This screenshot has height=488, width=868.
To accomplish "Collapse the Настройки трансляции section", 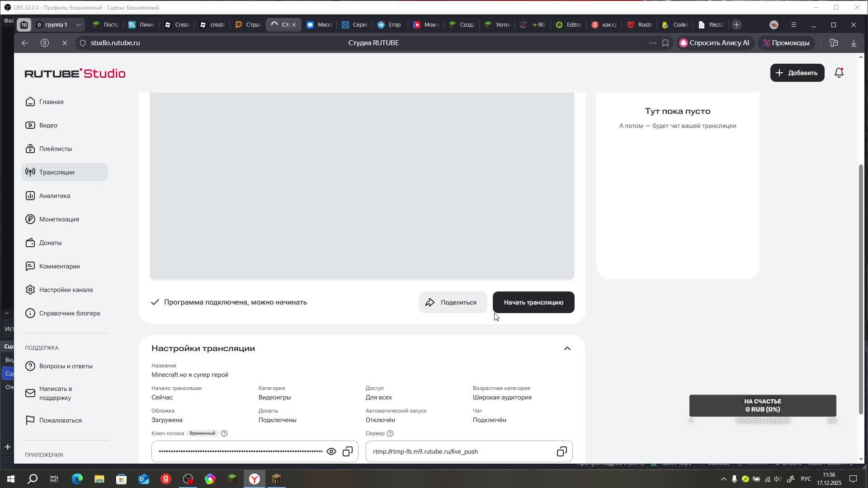I will 567,348.
